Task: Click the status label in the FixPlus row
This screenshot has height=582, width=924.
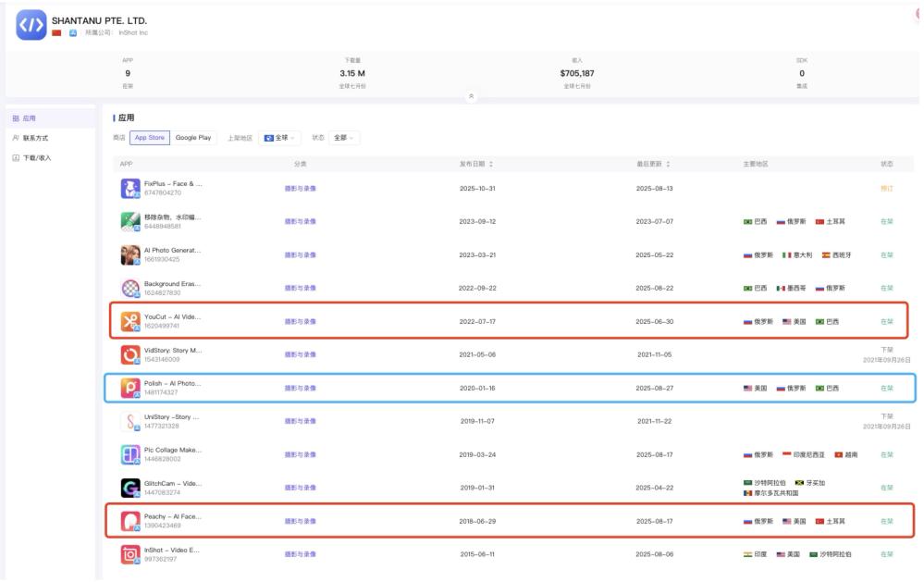Action: click(x=886, y=189)
